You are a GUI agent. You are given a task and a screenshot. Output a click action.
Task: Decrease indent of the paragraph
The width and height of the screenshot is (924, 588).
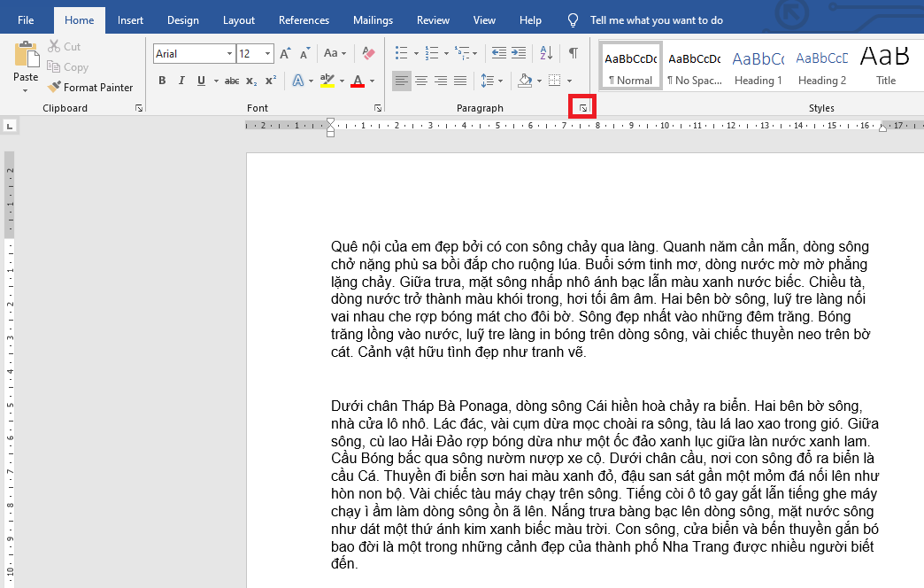click(x=498, y=54)
